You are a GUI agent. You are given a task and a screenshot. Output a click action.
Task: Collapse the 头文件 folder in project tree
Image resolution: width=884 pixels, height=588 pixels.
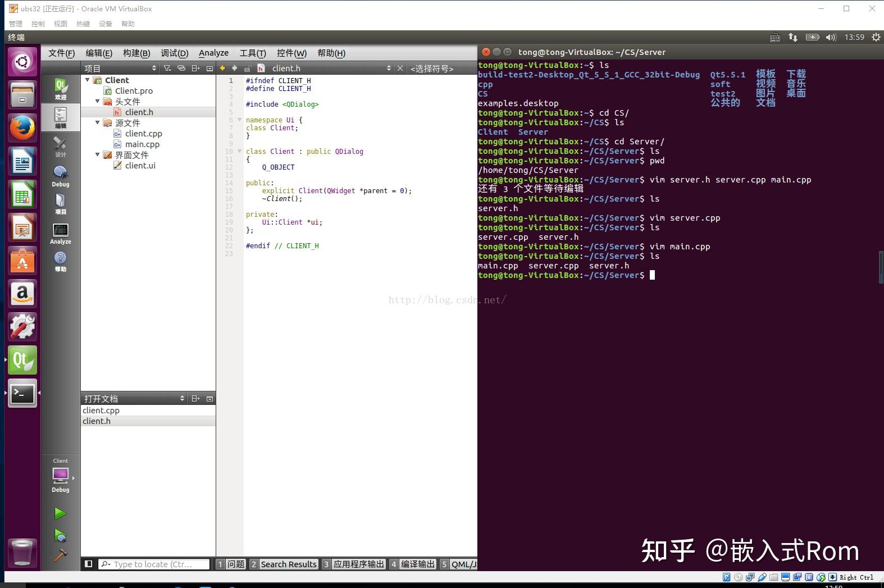tap(98, 102)
